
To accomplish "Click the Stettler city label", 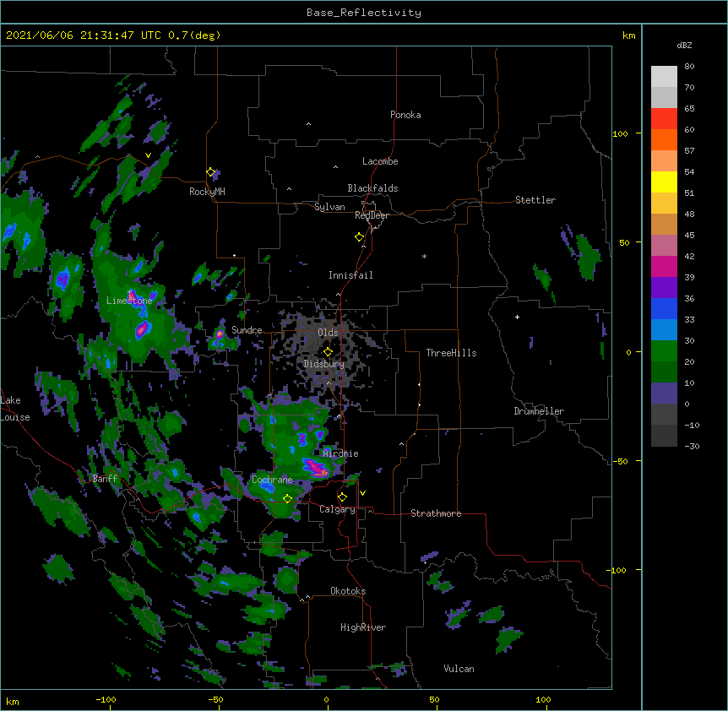I will tap(535, 200).
